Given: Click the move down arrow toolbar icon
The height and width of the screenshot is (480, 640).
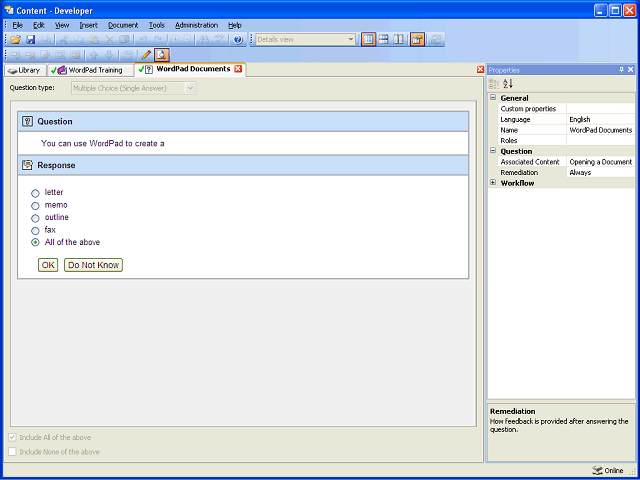Looking at the screenshot, I should (109, 55).
